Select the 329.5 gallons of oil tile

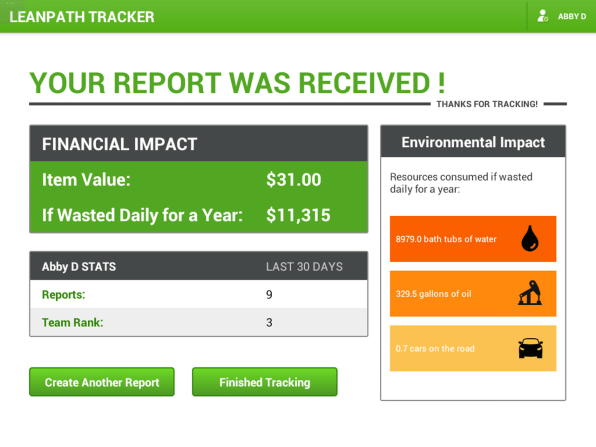pyautogui.click(x=473, y=293)
